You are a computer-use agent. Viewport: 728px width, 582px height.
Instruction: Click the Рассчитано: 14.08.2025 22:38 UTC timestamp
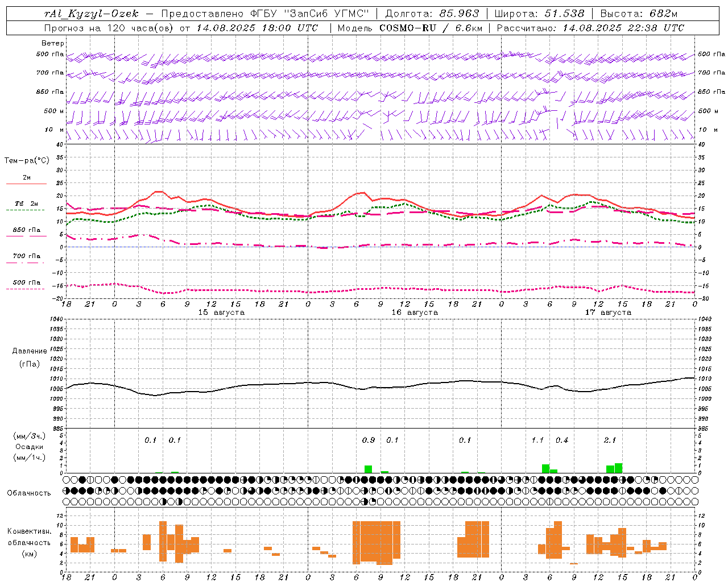590,28
